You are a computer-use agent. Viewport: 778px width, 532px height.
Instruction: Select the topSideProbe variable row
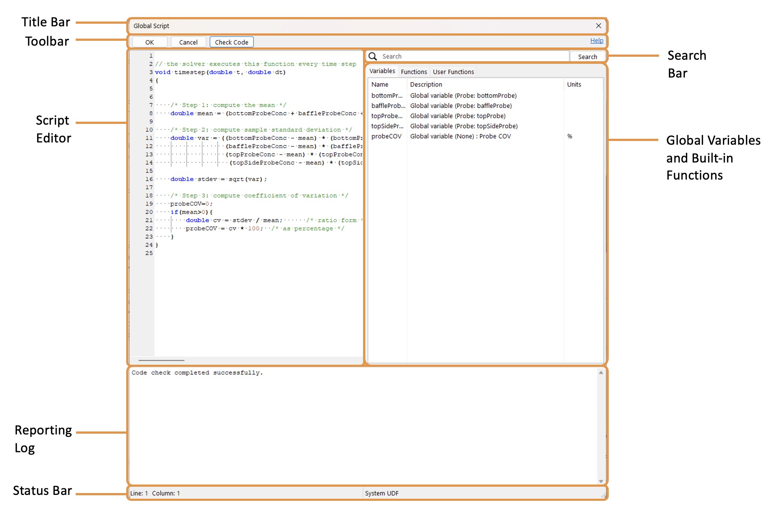tap(387, 126)
